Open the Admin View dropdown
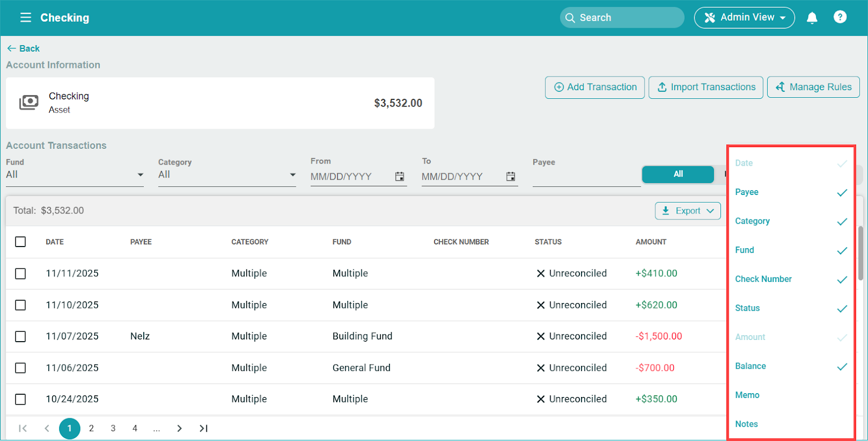Image resolution: width=868 pixels, height=441 pixels. [744, 18]
